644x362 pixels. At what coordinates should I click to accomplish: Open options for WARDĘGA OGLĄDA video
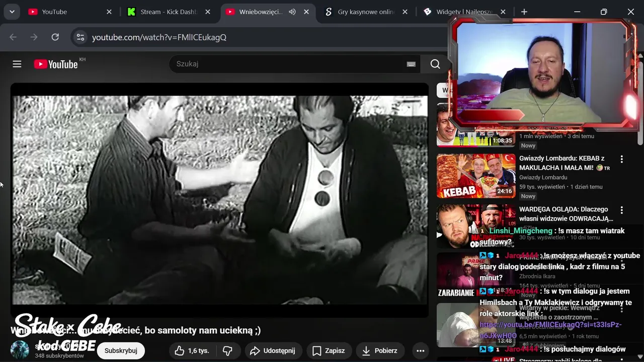click(x=621, y=210)
